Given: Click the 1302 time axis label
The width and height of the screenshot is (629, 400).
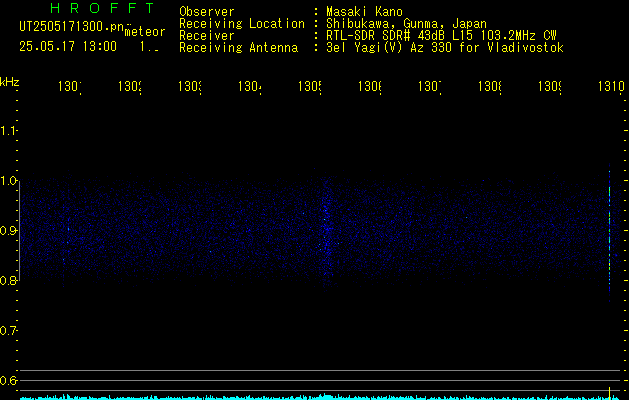Looking at the screenshot, I should [x=130, y=87].
